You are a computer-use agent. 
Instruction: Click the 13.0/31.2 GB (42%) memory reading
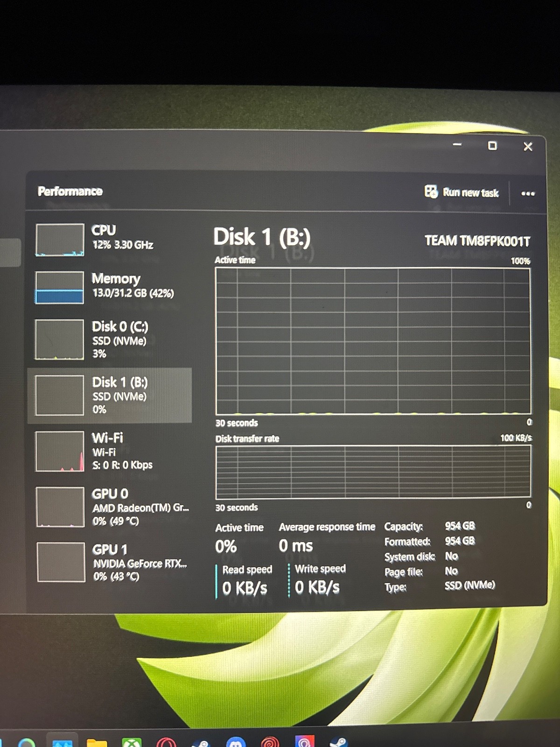tap(133, 293)
